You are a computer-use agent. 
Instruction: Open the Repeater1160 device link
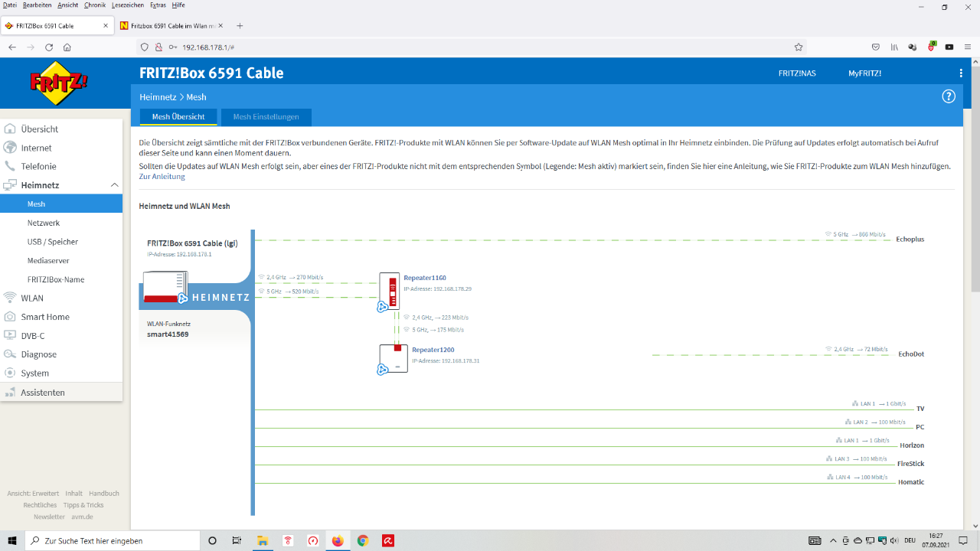(425, 278)
